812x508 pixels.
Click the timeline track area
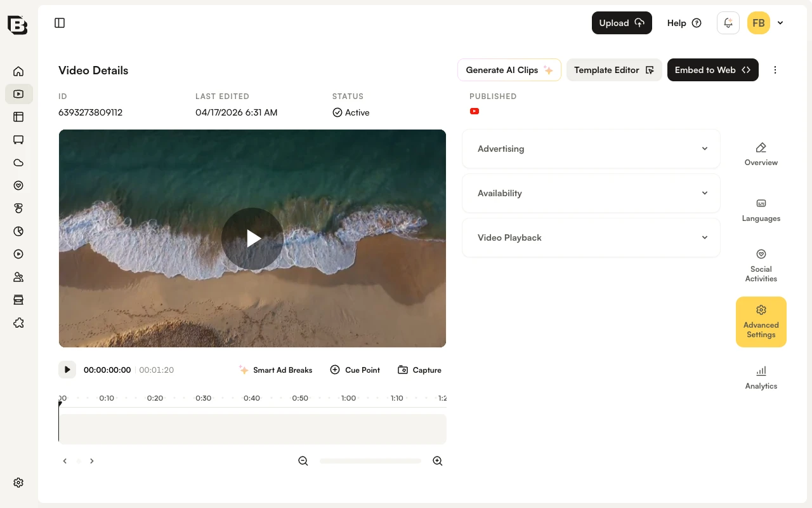[252, 429]
